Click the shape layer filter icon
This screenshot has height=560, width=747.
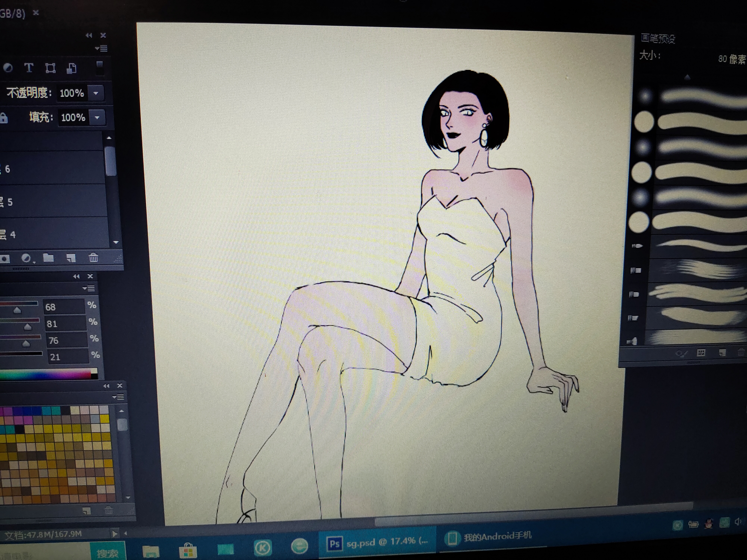[x=50, y=69]
